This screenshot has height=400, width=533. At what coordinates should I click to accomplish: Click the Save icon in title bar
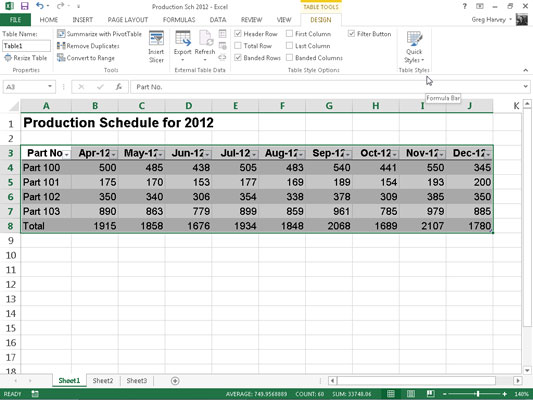(24, 6)
